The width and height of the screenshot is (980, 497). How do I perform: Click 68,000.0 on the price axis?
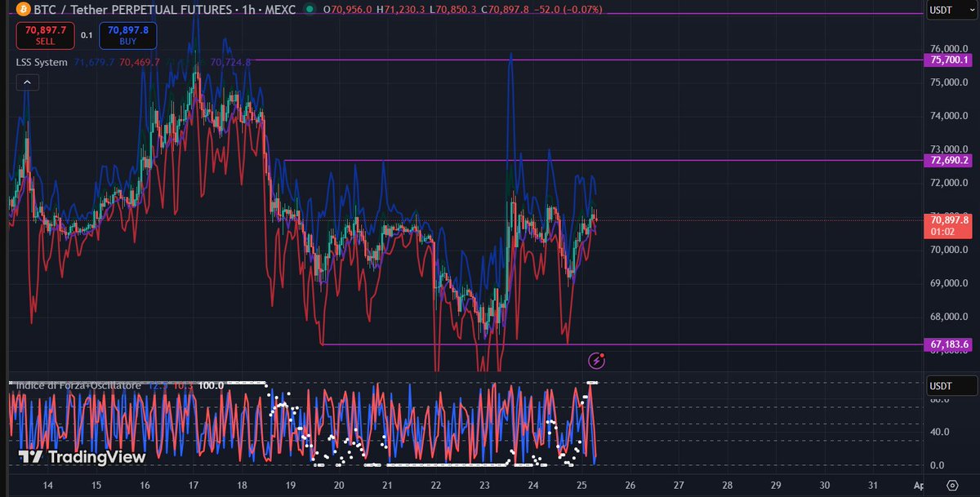949,317
